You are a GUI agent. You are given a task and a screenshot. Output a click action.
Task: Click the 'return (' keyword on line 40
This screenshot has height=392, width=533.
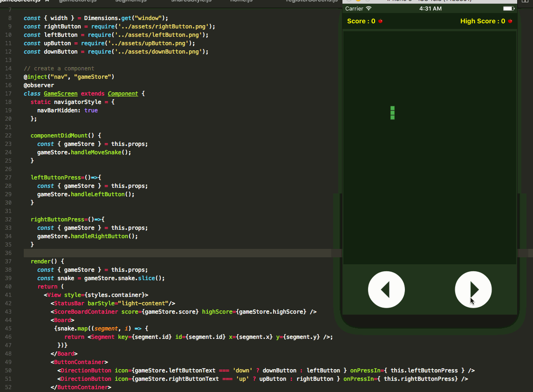(50, 287)
